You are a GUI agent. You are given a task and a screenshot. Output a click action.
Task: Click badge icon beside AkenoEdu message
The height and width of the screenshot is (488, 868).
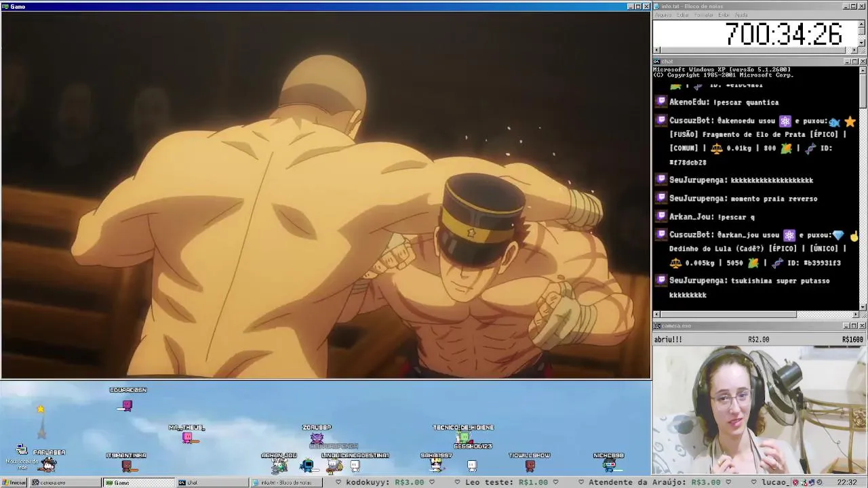(661, 102)
